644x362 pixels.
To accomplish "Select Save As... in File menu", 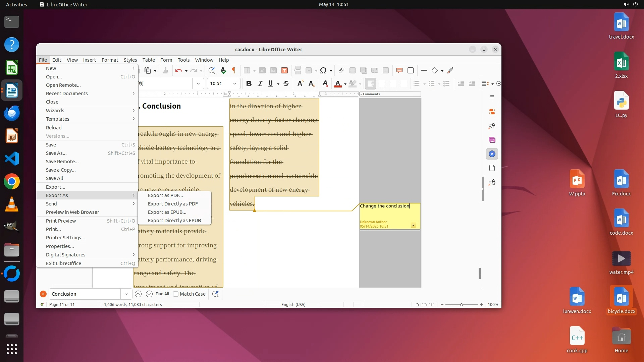I will (x=56, y=153).
